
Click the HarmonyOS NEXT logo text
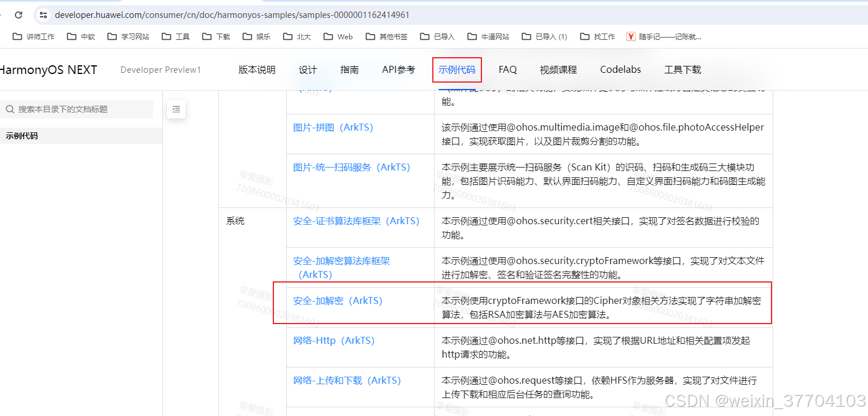[x=49, y=70]
